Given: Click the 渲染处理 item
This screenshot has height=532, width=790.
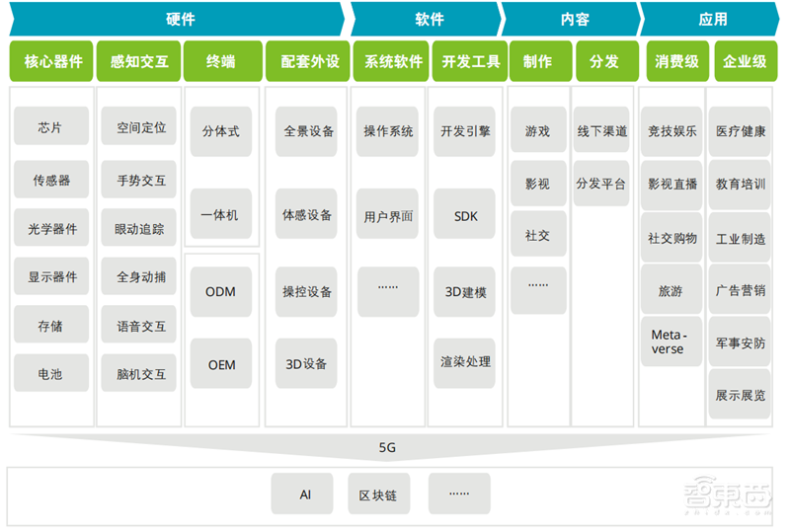Looking at the screenshot, I should (465, 362).
